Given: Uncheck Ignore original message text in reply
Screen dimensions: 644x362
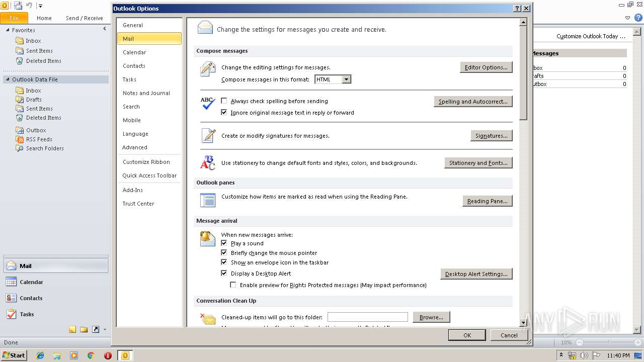Looking at the screenshot, I should (x=224, y=113).
